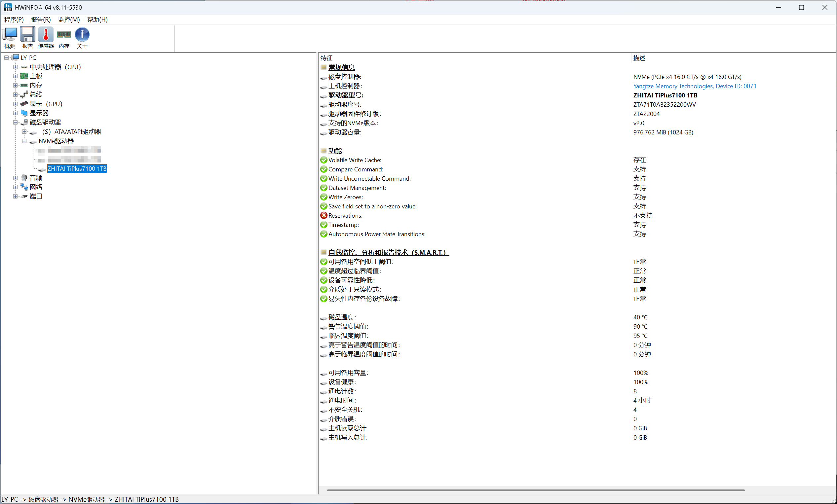Click the 通电时间 value 4 小时
Image resolution: width=837 pixels, height=504 pixels.
pos(642,400)
